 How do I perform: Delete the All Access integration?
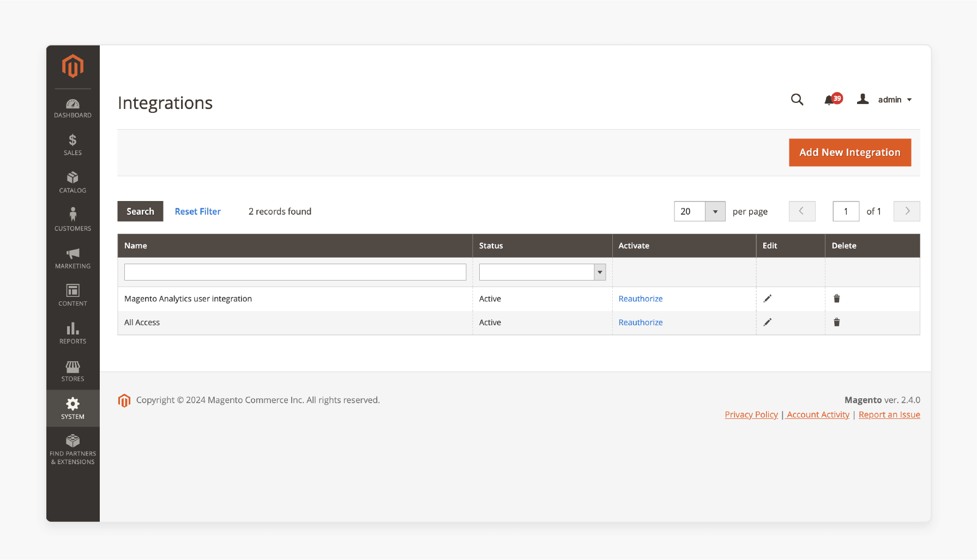(836, 322)
